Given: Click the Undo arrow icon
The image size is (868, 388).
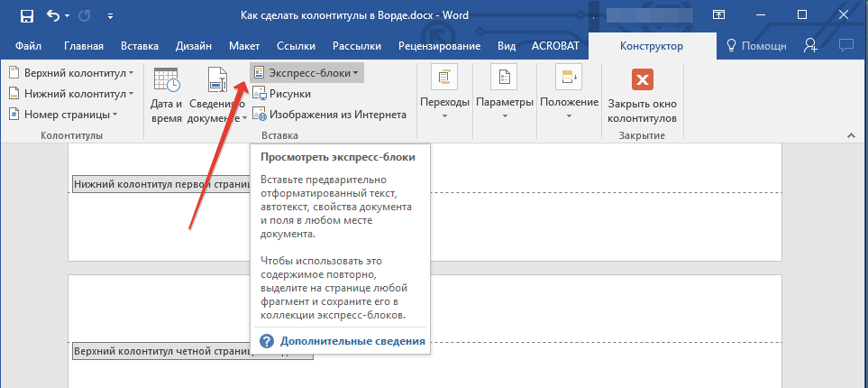Looking at the screenshot, I should pos(53,15).
